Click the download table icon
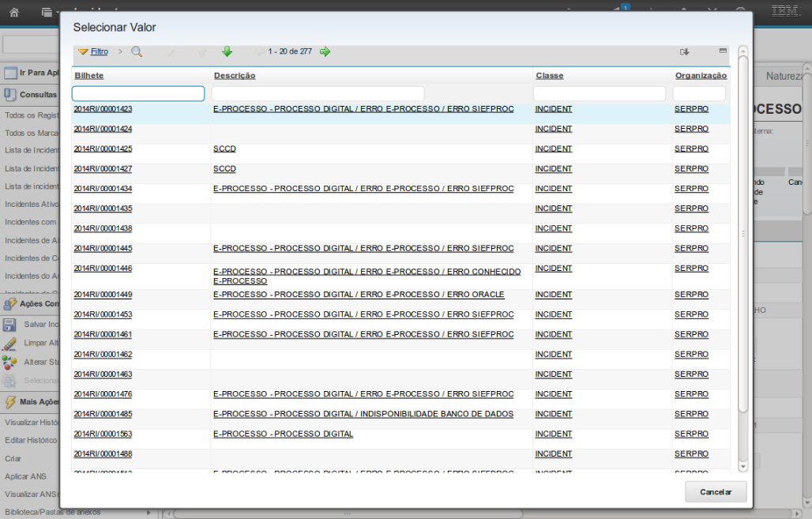 click(685, 51)
